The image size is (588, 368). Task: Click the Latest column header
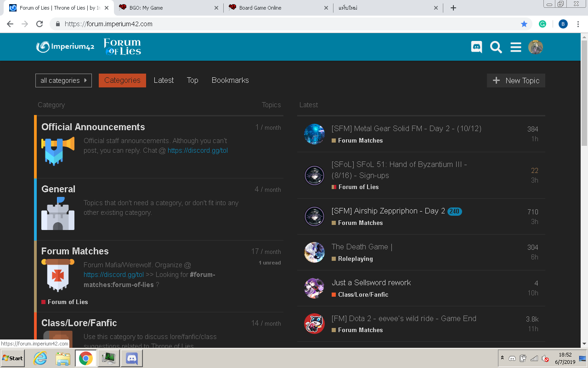[x=309, y=105]
